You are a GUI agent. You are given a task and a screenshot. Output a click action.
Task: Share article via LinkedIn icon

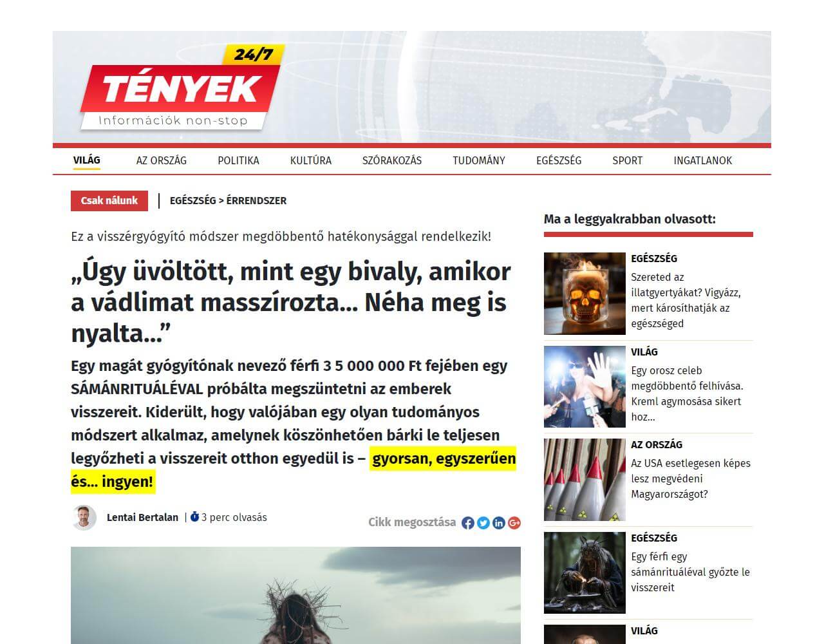(499, 523)
